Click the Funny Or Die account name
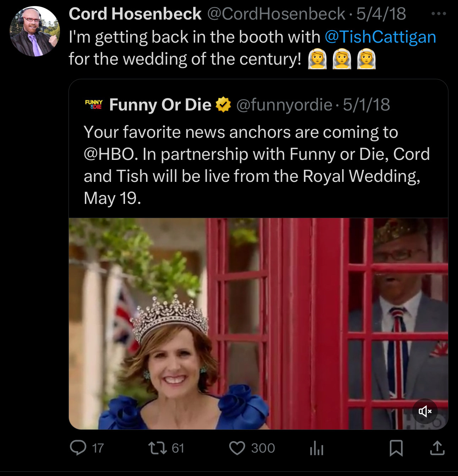Viewport: 458px width, 476px height. tap(160, 105)
